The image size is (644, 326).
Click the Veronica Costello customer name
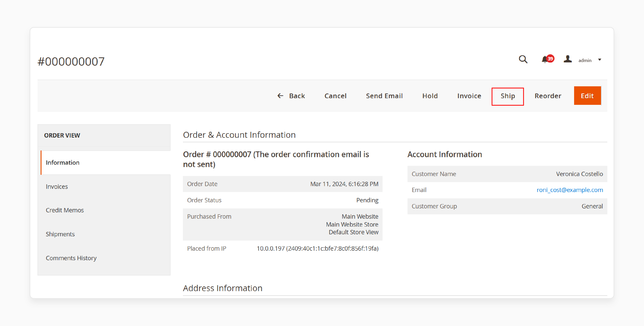[579, 174]
